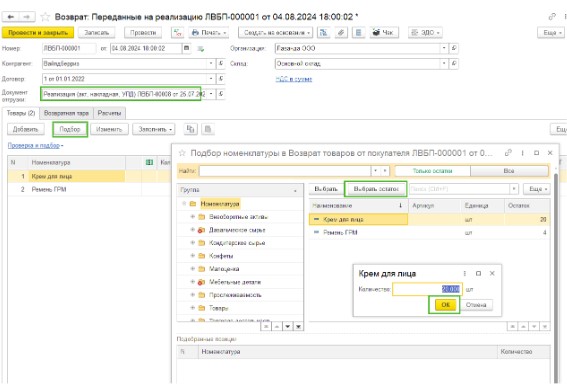Select row Ремень ГРМ in document table

(89, 189)
